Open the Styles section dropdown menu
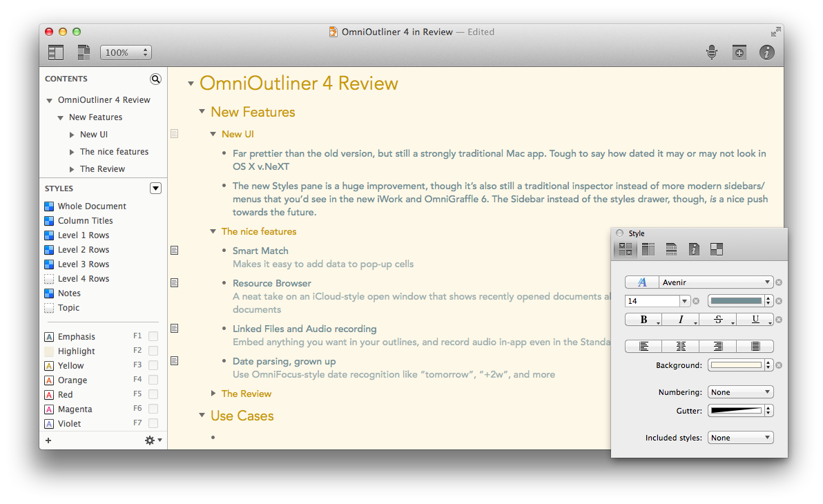 point(155,188)
